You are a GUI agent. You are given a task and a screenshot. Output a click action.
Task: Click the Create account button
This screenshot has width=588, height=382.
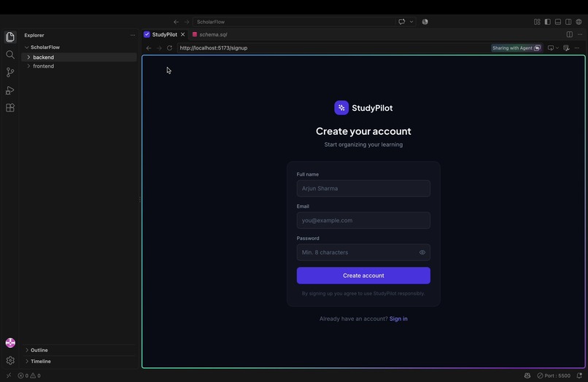[363, 276]
